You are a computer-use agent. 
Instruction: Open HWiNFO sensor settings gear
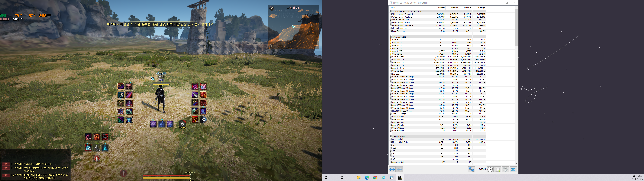[x=505, y=169]
